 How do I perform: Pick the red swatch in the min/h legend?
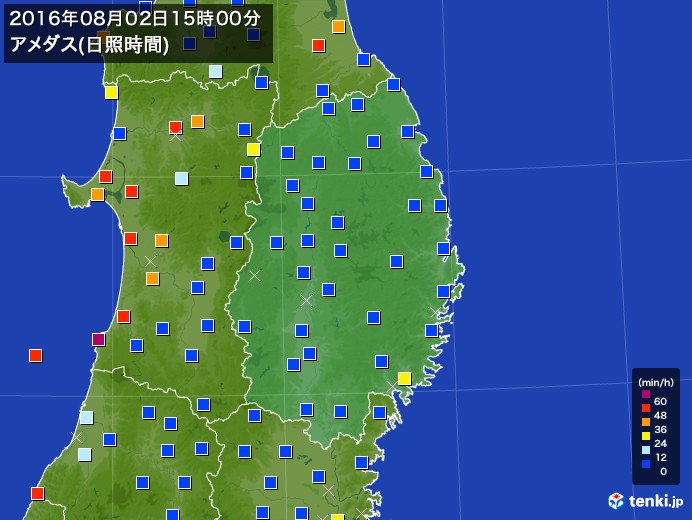point(646,408)
